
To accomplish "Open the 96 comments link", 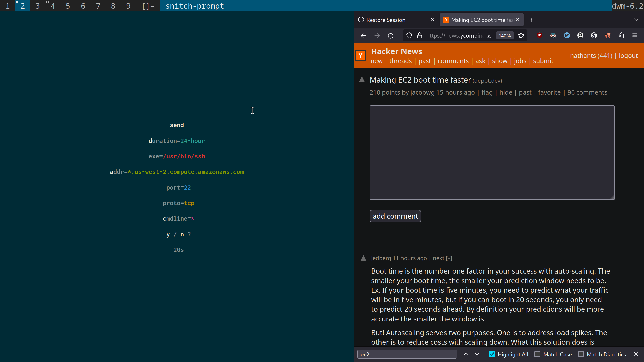I will [x=587, y=92].
